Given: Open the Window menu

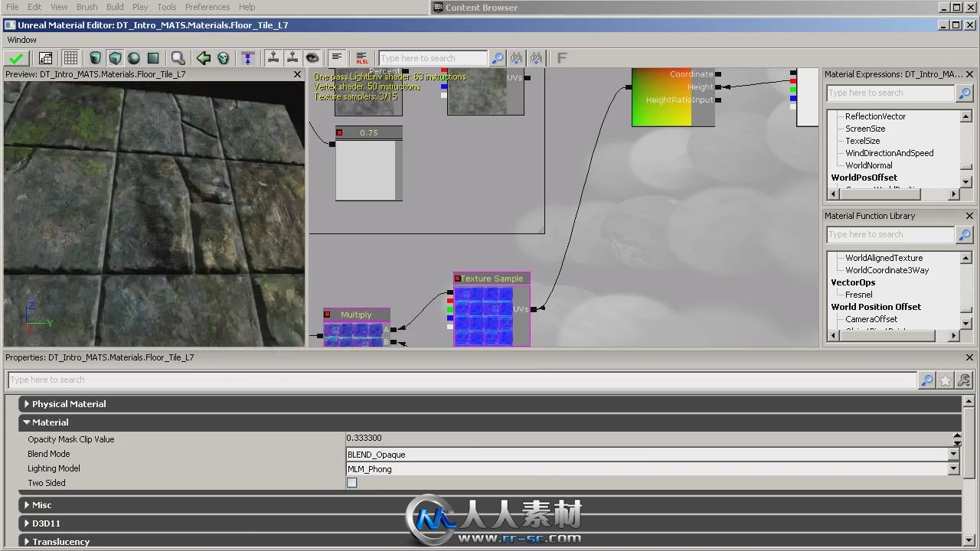Looking at the screenshot, I should tap(22, 40).
